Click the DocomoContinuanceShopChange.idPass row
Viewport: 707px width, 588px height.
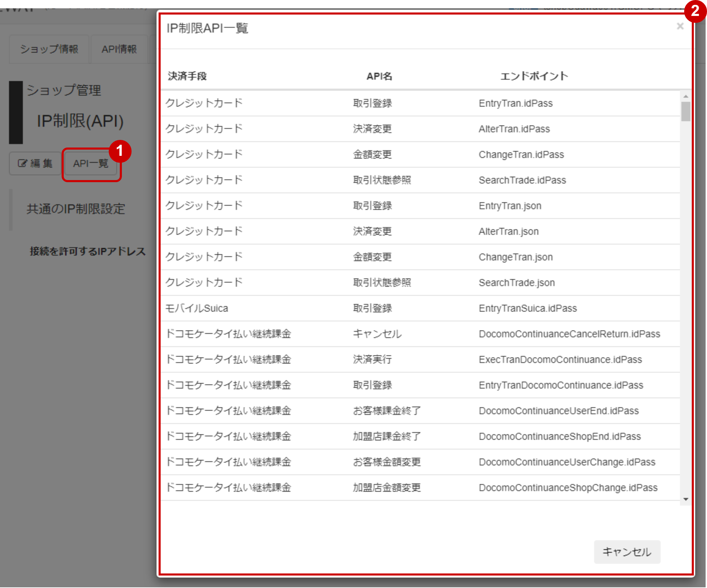pyautogui.click(x=567, y=488)
